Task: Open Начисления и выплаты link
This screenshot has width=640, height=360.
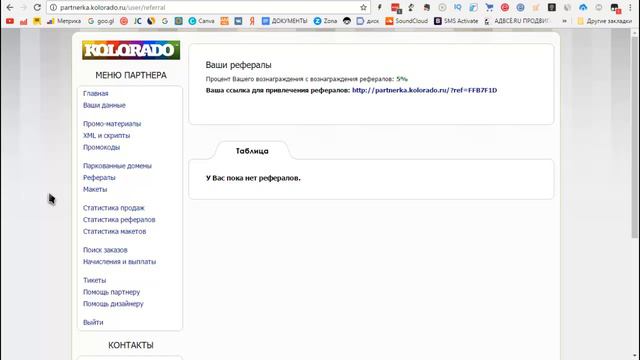Action: [119, 262]
